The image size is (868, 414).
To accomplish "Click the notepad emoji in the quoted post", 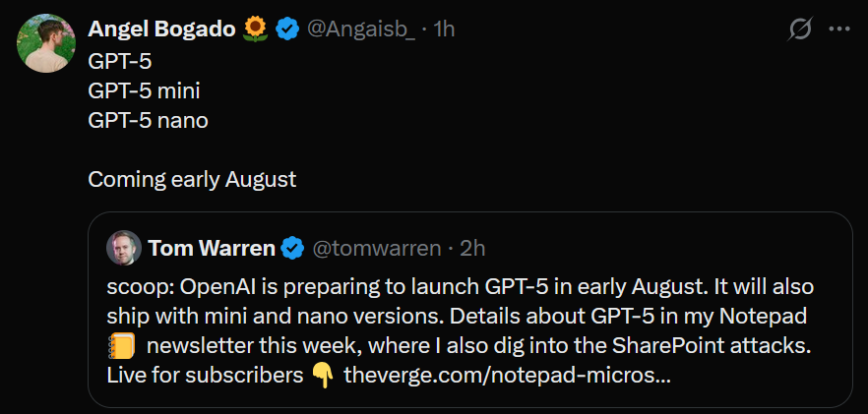I will (121, 346).
